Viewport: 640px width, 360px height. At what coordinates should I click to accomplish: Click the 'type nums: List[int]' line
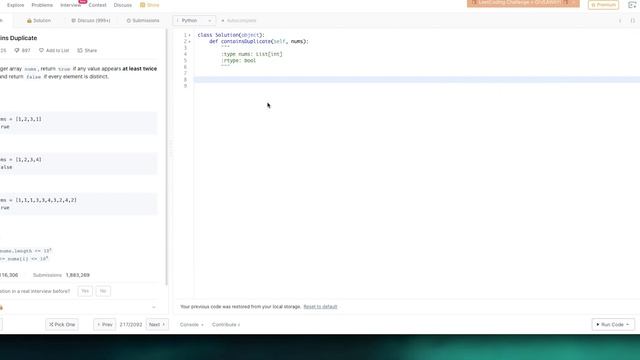click(251, 54)
